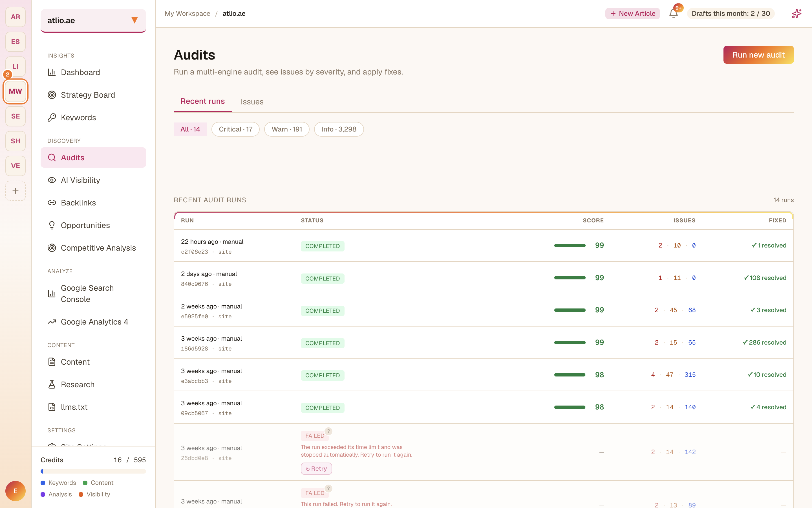The width and height of the screenshot is (812, 508).
Task: Switch to the LI workspace
Action: (16, 67)
